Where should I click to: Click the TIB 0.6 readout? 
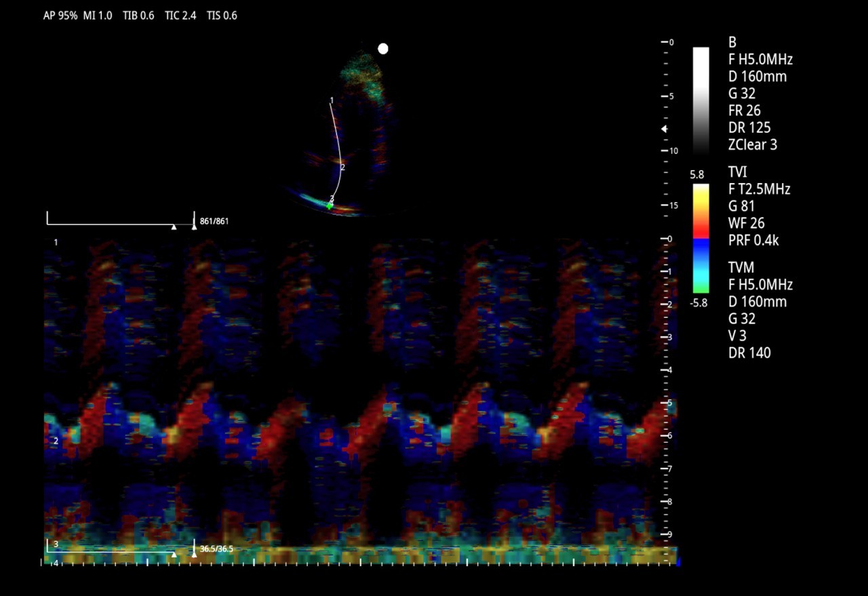point(138,15)
